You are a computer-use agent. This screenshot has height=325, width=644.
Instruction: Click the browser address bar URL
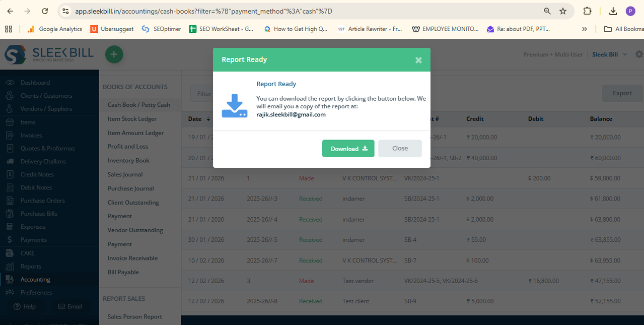point(203,11)
